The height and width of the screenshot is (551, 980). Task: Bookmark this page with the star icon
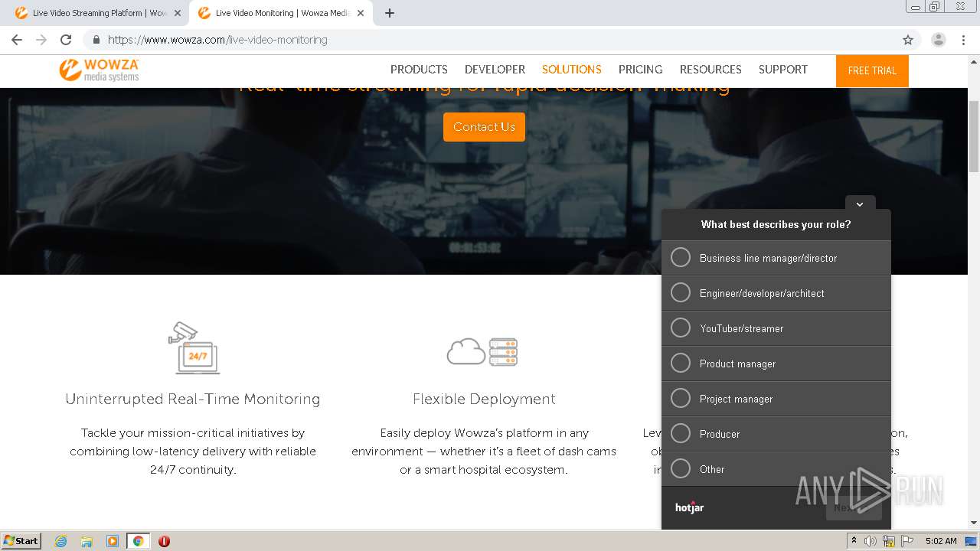coord(908,40)
